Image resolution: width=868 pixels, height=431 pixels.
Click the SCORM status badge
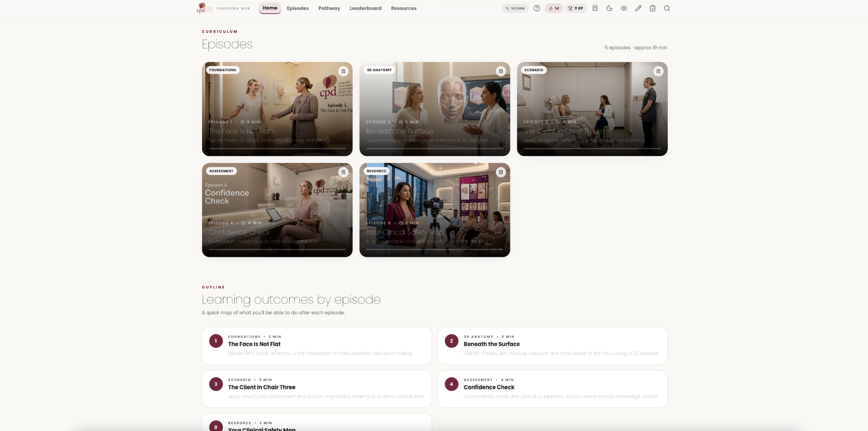click(x=515, y=8)
